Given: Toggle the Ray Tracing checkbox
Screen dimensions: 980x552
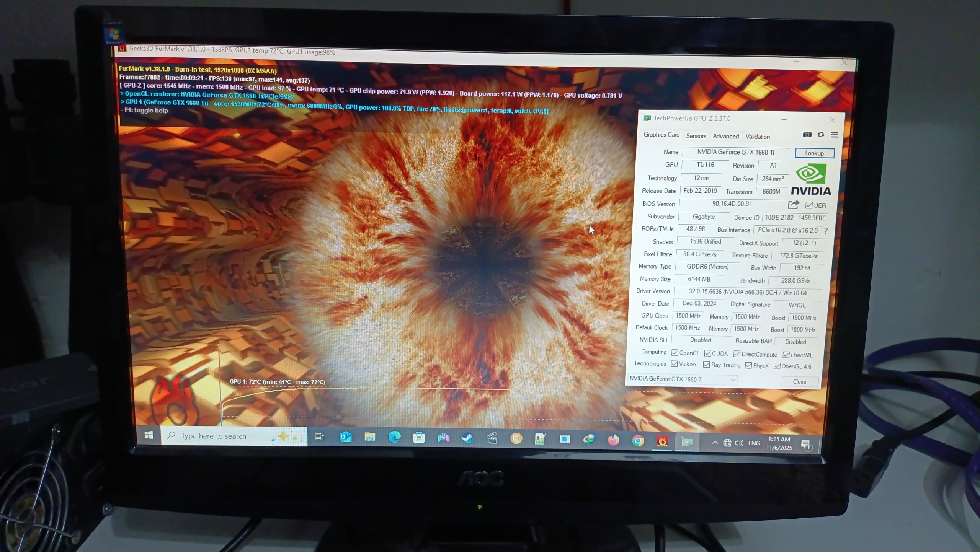Looking at the screenshot, I should (707, 365).
